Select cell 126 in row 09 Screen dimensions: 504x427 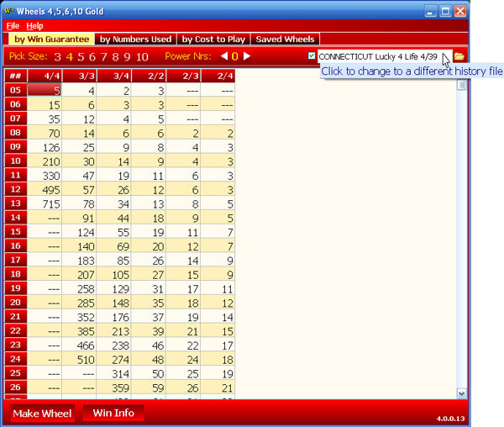click(x=45, y=147)
